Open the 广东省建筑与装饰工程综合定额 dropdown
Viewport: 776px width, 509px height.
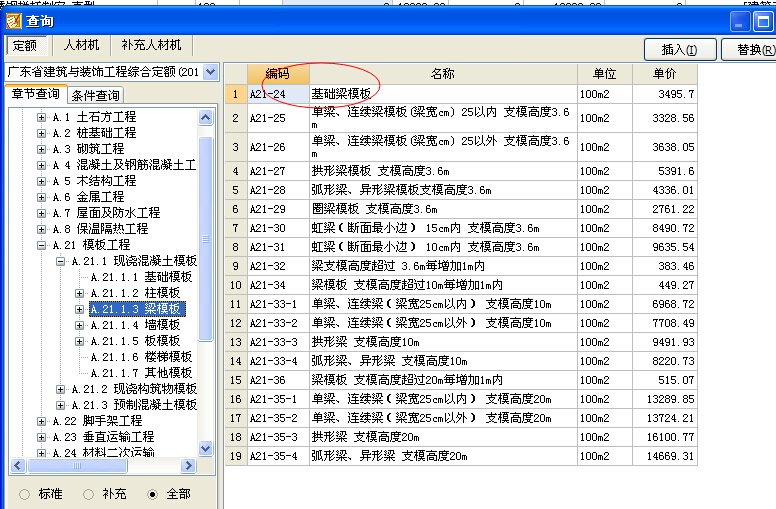[x=211, y=72]
